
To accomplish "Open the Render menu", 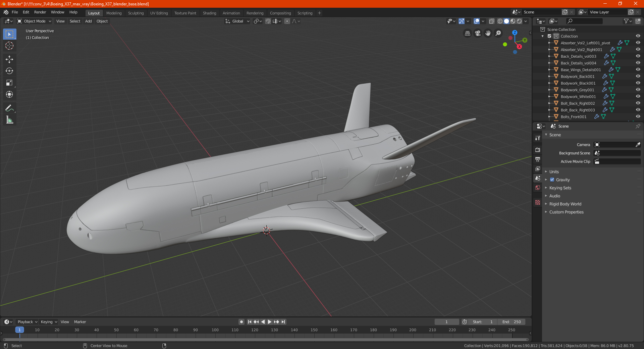I will pyautogui.click(x=40, y=12).
